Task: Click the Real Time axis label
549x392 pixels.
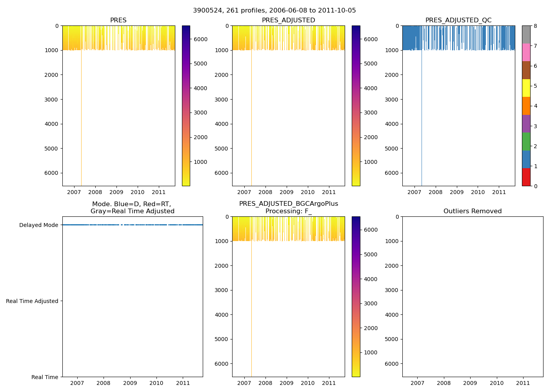Action: point(45,377)
